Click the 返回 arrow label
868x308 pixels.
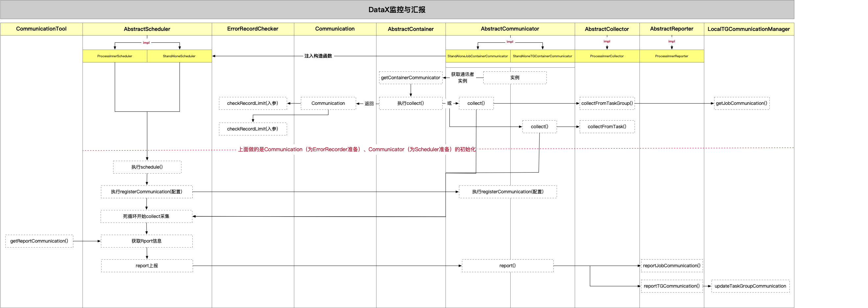(369, 104)
